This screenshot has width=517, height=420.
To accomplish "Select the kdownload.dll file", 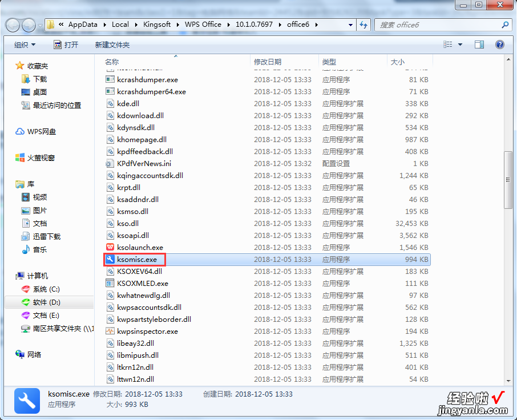I will (x=140, y=115).
